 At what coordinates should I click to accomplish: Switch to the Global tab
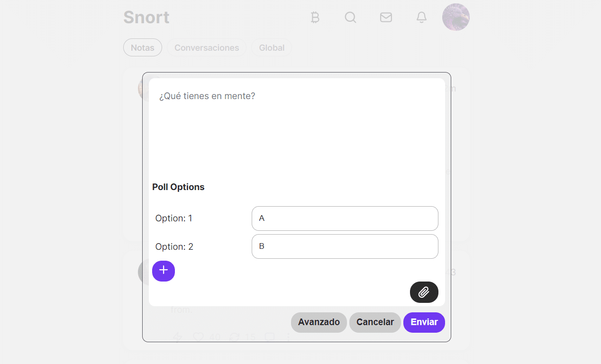pyautogui.click(x=272, y=47)
